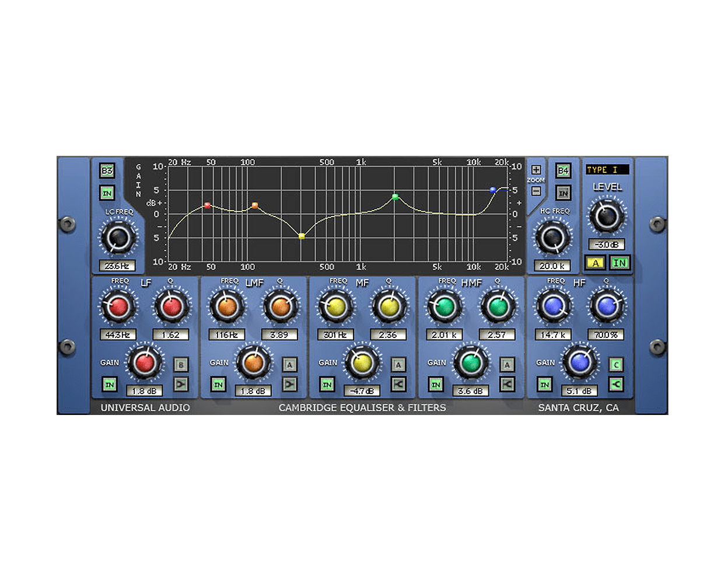Click the HMF band shelf/bell icon button
Screen dimensions: 728x572
(x=507, y=384)
